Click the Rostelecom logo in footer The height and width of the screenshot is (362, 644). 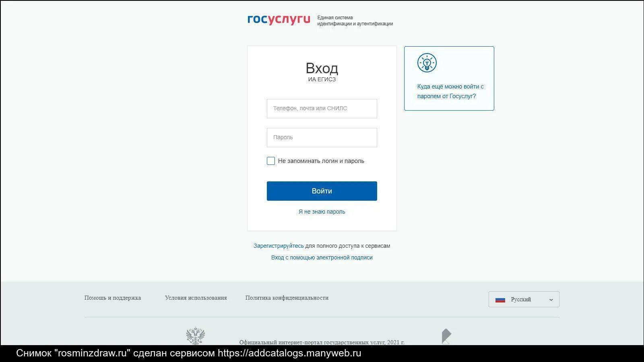(446, 336)
